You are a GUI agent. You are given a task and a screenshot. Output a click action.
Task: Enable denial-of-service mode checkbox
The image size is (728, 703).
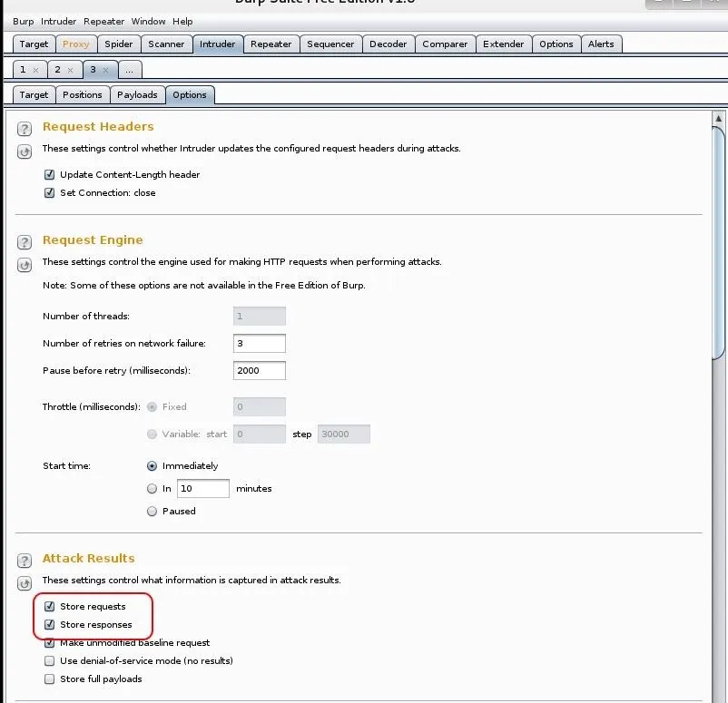tap(49, 660)
